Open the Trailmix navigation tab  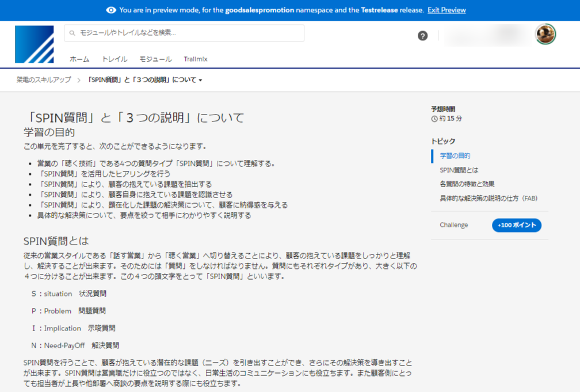(x=196, y=59)
